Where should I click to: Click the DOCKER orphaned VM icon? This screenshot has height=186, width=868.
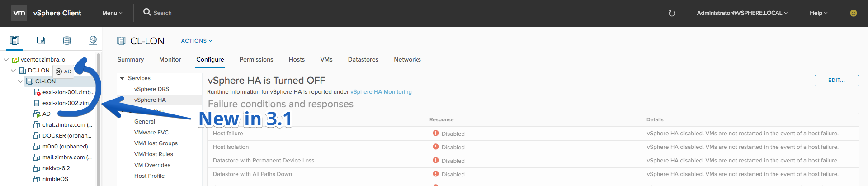[37, 136]
